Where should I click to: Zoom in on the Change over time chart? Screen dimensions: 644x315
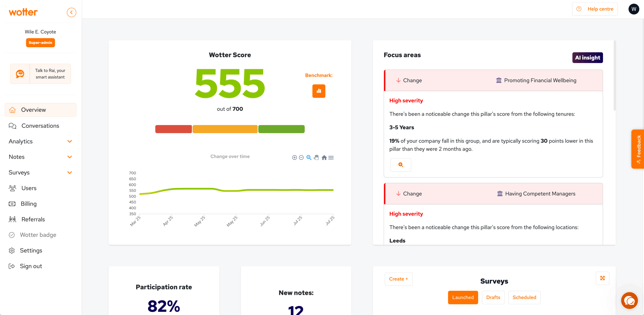[x=294, y=157]
